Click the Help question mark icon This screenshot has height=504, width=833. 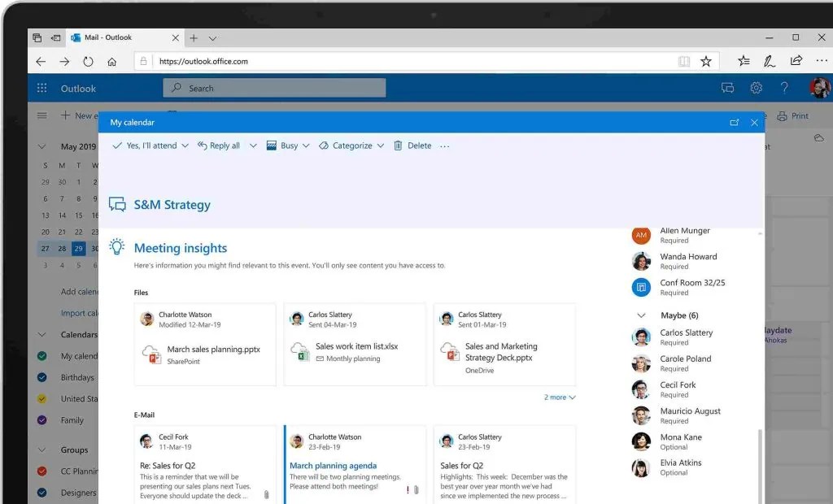(783, 88)
